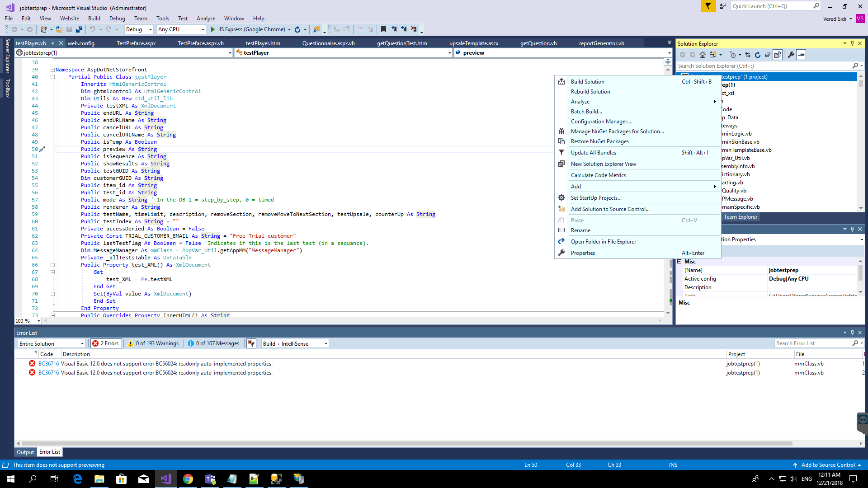Toggle the Warnings filter in Error List
868x488 pixels.
(x=153, y=343)
